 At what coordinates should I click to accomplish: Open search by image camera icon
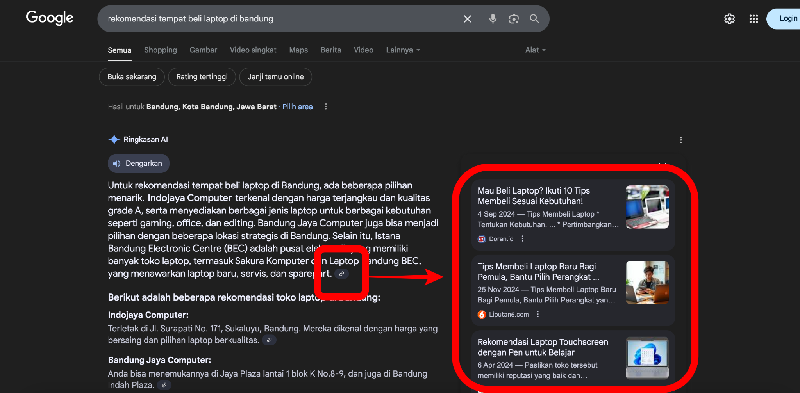513,19
